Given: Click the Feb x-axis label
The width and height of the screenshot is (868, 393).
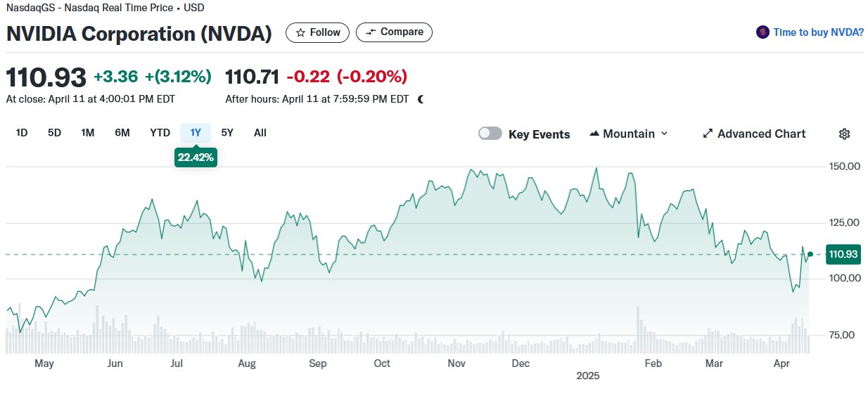Looking at the screenshot, I should coord(653,363).
